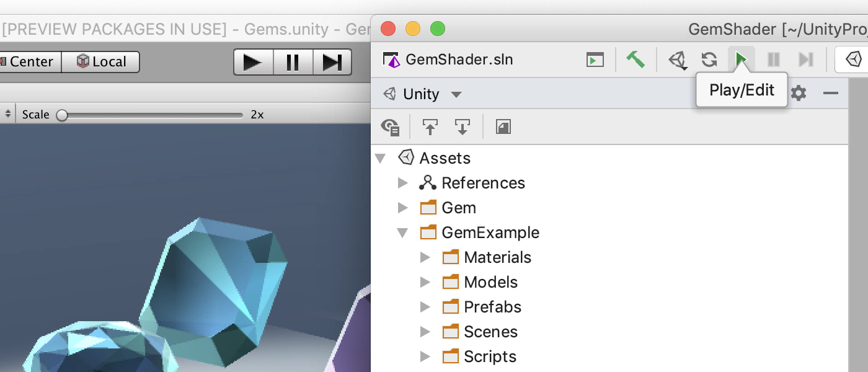Viewport: 868px width, 372px height.
Task: Expand the Prefabs folder arrow
Action: (425, 307)
